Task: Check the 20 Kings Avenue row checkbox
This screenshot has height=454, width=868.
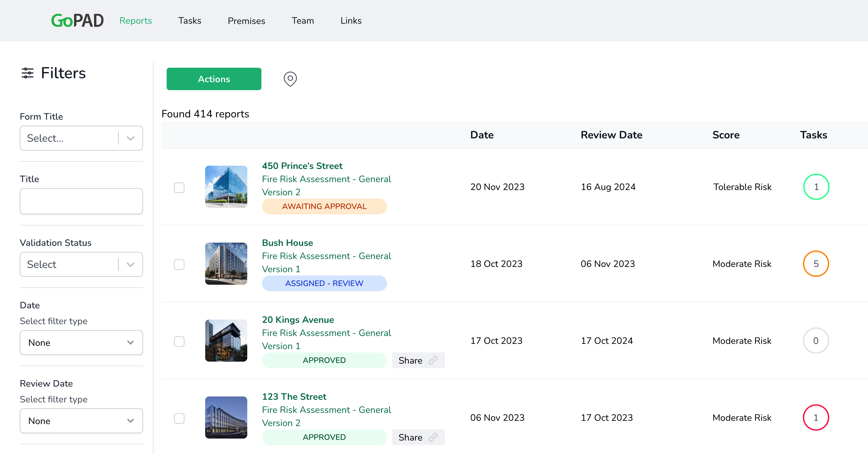Action: pos(179,341)
